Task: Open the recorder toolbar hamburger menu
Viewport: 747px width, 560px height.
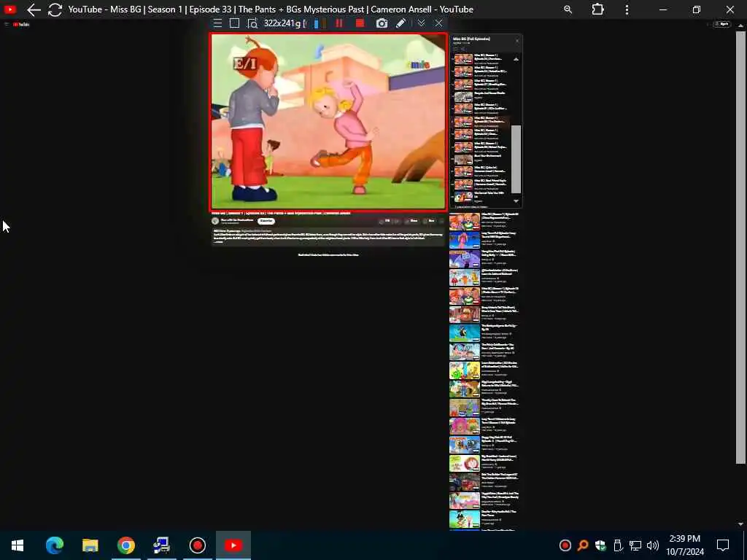Action: 217,23
